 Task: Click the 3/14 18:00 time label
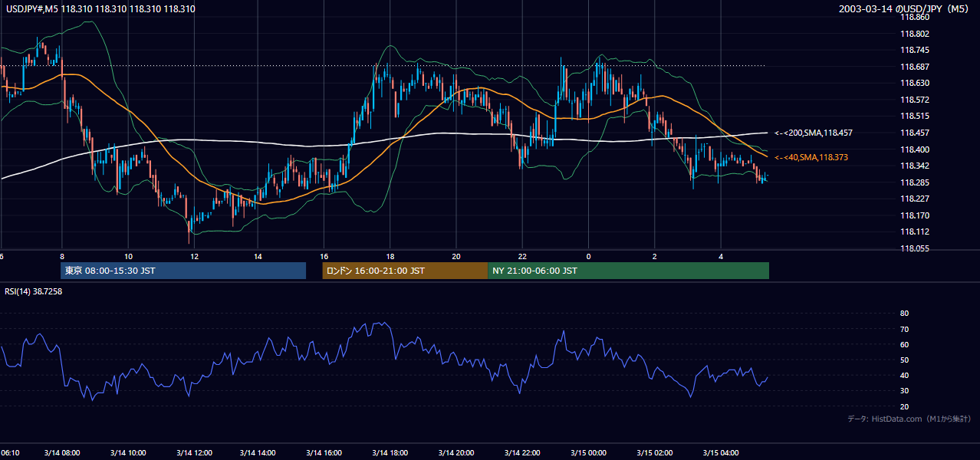coord(390,453)
